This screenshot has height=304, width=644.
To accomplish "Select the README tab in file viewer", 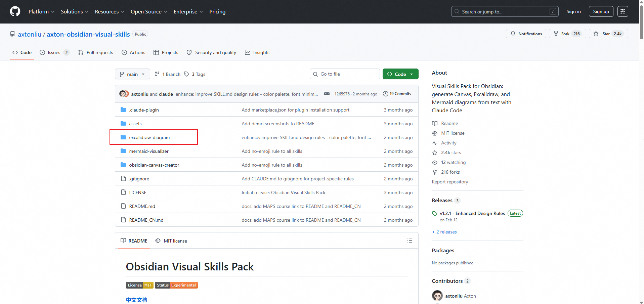I will point(134,241).
